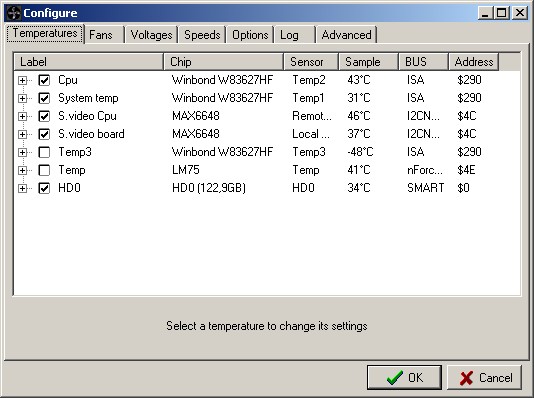
Task: Switch to the Temperatures tab
Action: pyautogui.click(x=45, y=33)
